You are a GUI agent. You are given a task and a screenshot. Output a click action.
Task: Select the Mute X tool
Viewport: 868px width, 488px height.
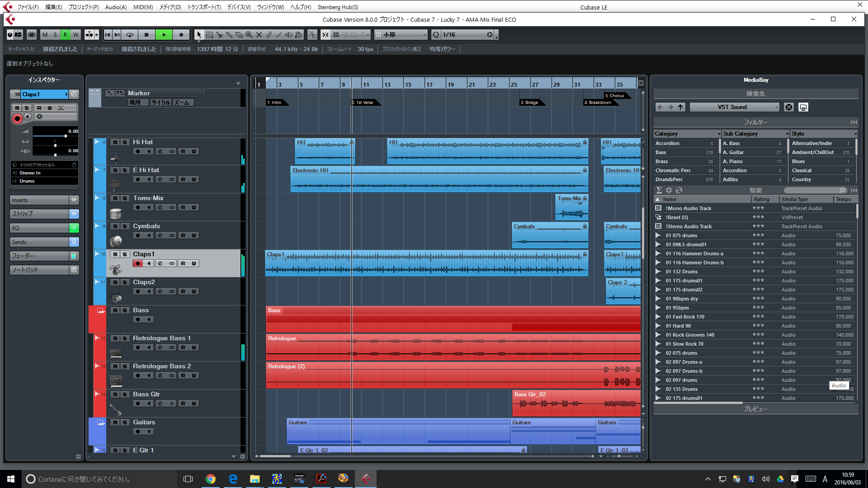pyautogui.click(x=259, y=35)
